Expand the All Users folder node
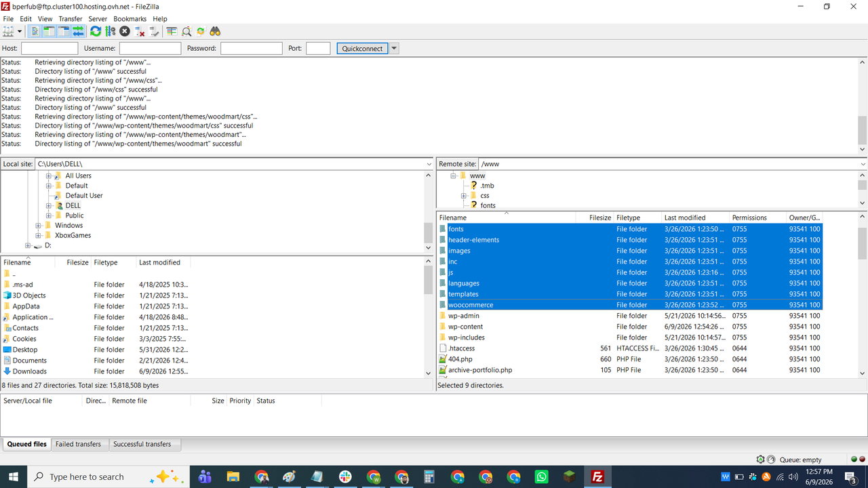868x488 pixels. tap(49, 176)
